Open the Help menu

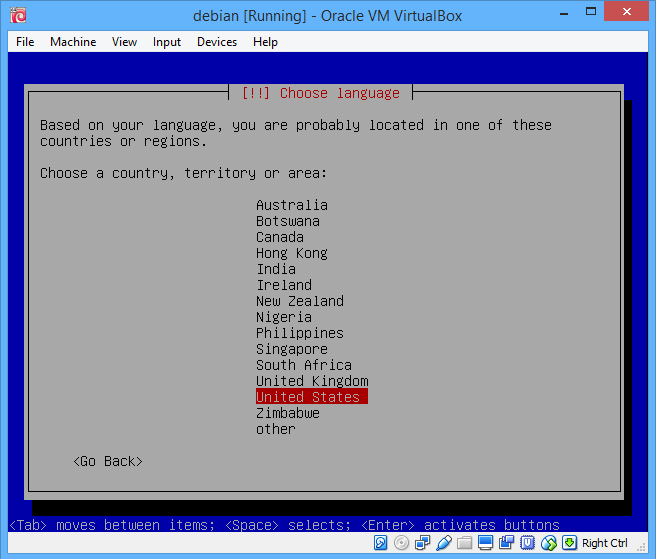[x=265, y=42]
